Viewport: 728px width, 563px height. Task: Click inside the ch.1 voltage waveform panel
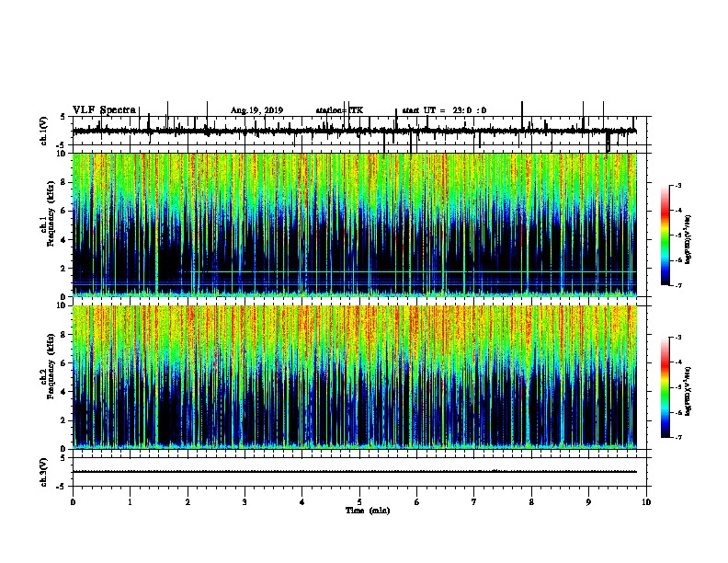click(x=359, y=131)
